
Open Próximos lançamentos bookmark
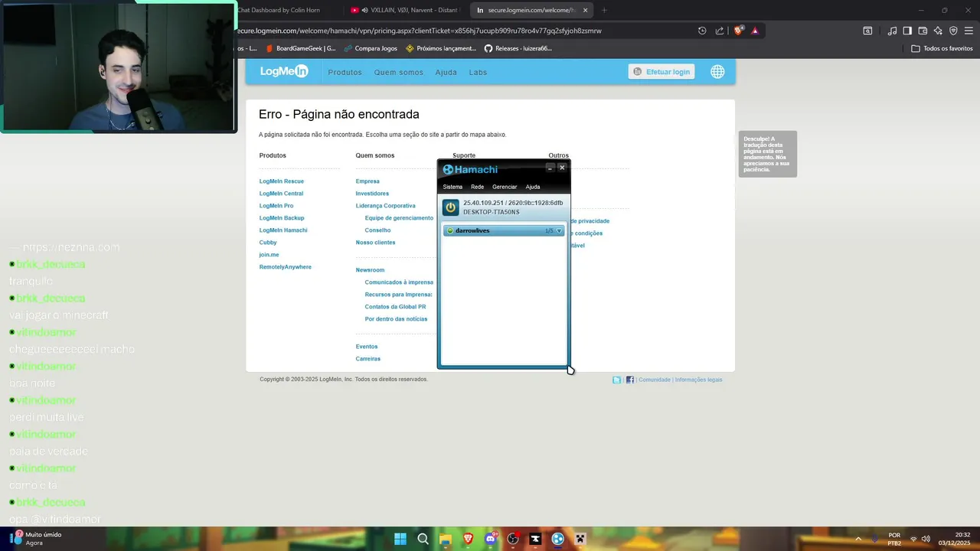441,48
